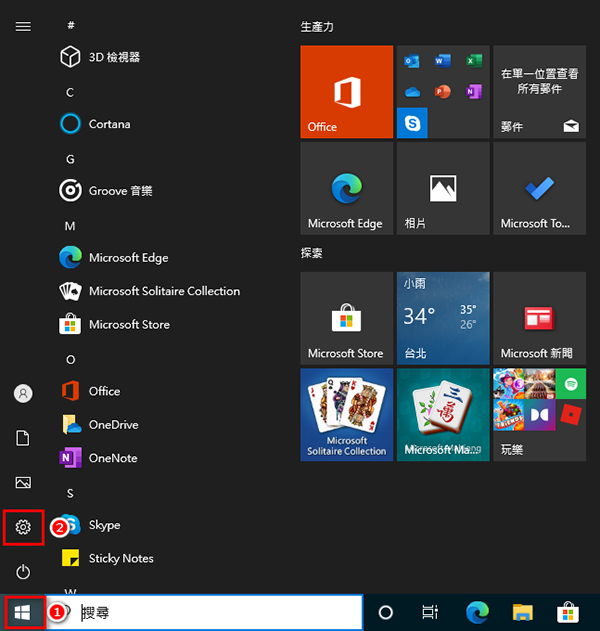Open the 相片 photos tile

coord(443,188)
